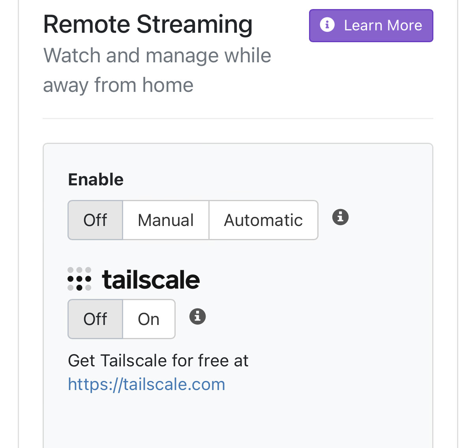Click the tailscale wordmark logo

click(151, 280)
